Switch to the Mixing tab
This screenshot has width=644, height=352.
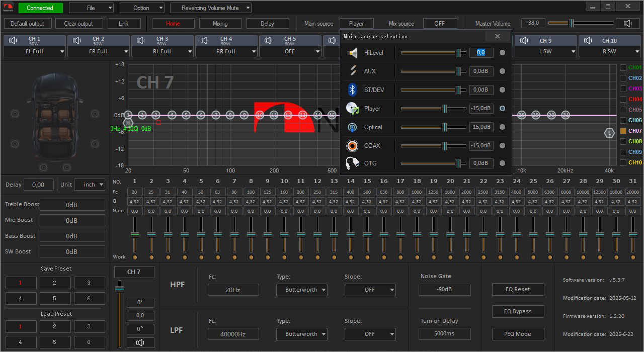tap(220, 24)
